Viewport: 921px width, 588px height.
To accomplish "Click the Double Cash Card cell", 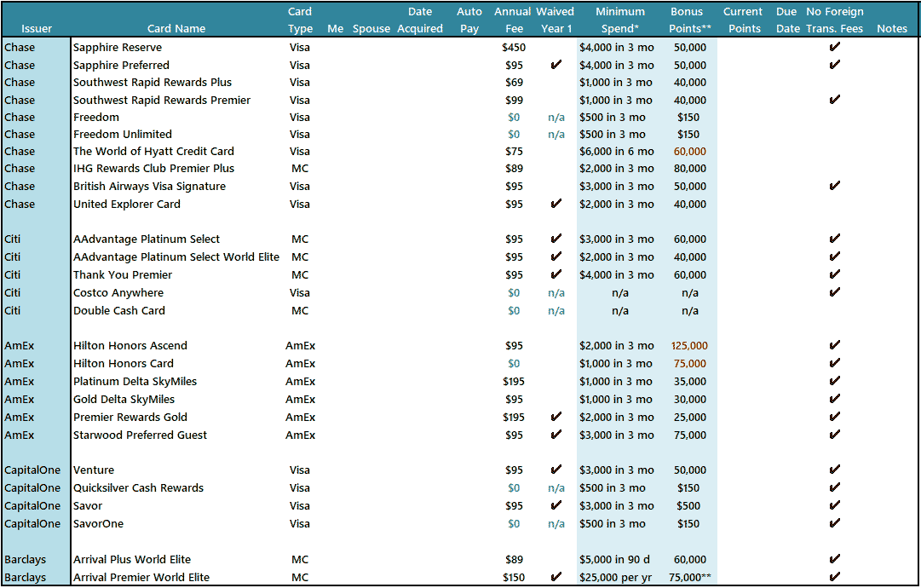I will coord(119,310).
